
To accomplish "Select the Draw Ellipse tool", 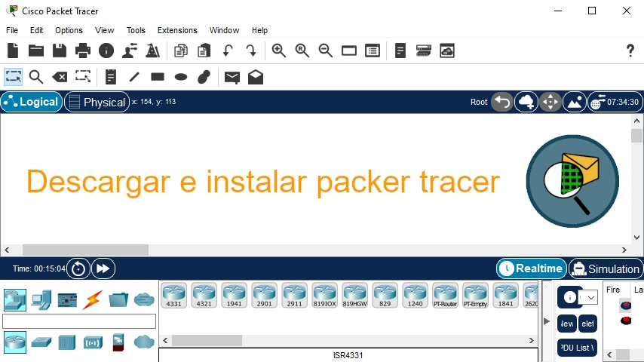I will point(181,77).
